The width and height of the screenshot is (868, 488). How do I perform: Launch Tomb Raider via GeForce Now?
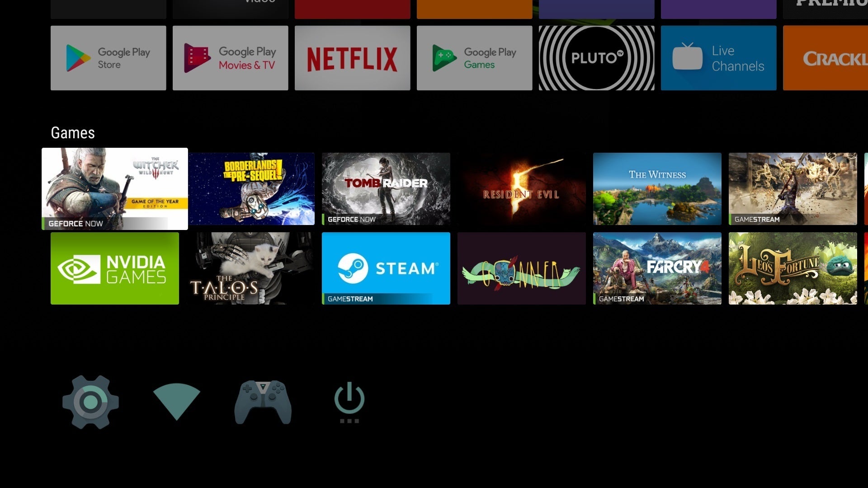coord(387,189)
